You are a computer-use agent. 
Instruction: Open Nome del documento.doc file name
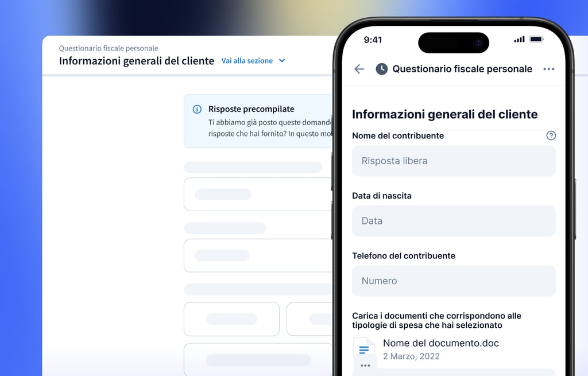[x=440, y=343]
